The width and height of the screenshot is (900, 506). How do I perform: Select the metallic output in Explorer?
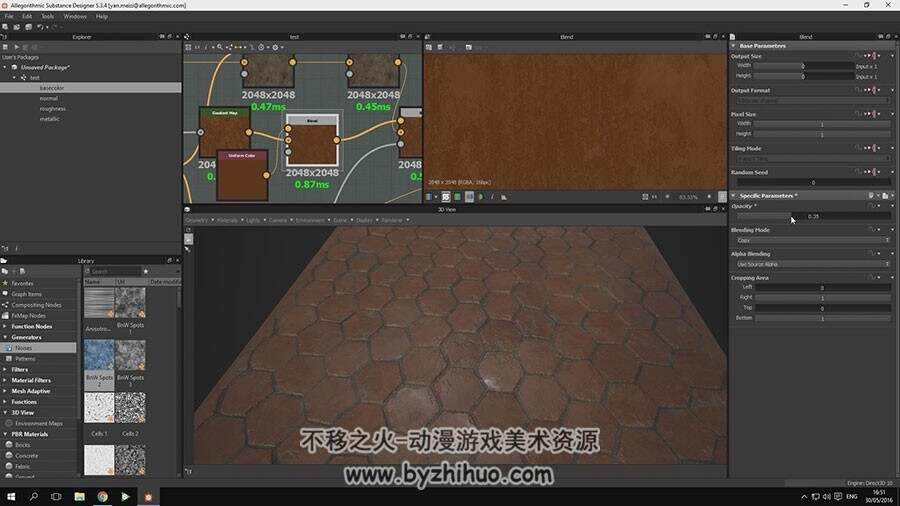pyautogui.click(x=49, y=119)
